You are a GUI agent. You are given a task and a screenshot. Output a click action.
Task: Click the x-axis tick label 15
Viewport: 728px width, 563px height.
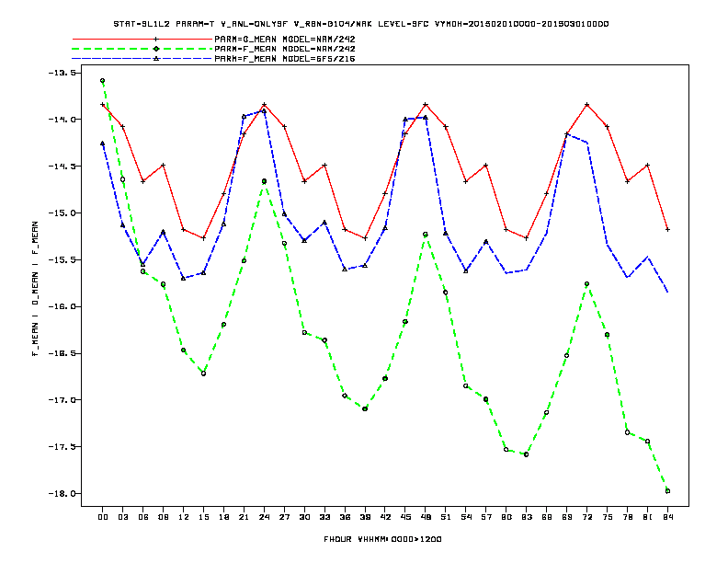click(x=203, y=517)
